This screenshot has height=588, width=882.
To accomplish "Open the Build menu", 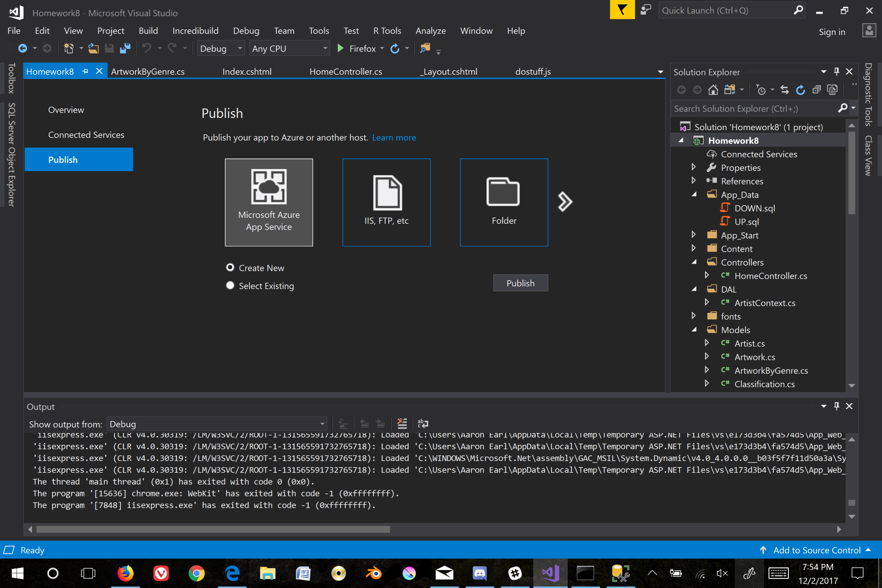I will coord(148,31).
